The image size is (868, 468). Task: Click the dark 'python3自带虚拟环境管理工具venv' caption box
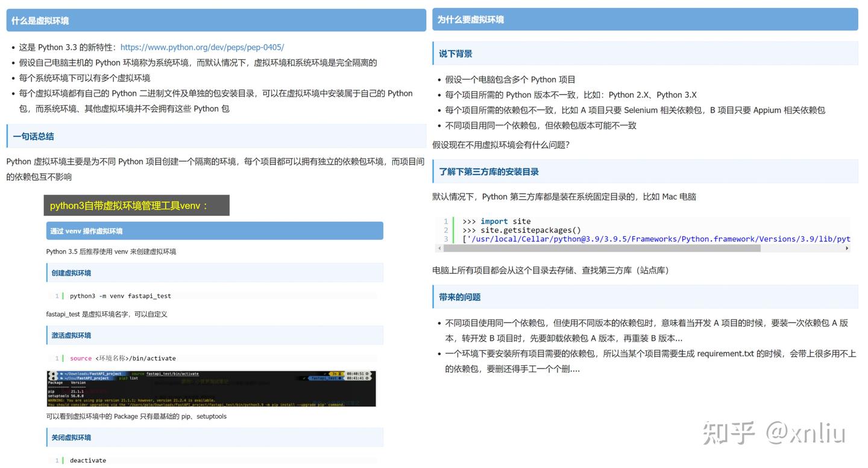pos(136,205)
